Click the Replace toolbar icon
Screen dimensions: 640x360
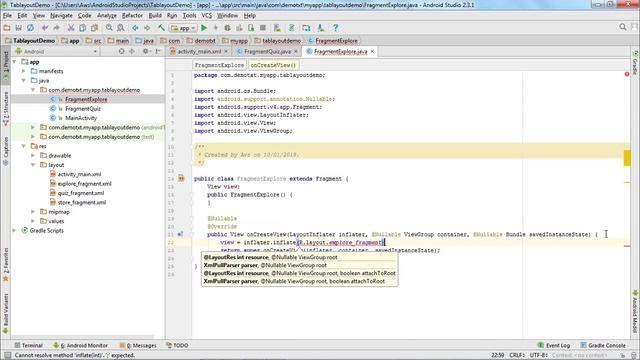pos(121,28)
